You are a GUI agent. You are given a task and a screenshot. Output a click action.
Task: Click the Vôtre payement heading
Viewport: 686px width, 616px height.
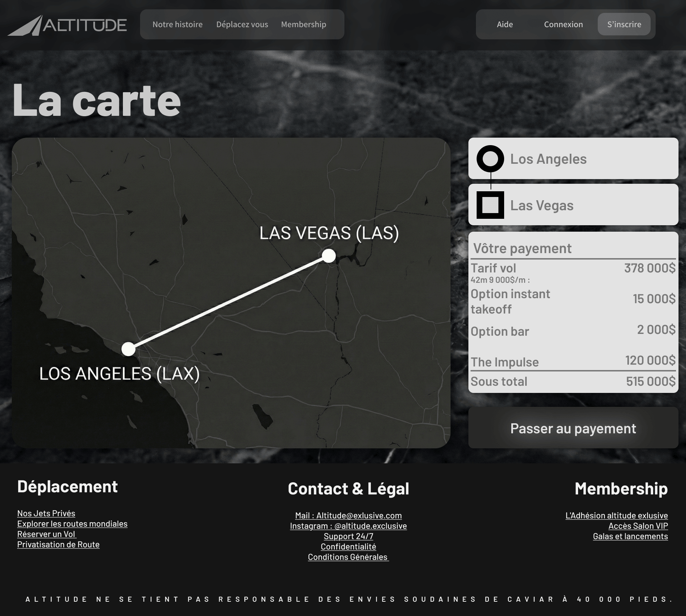point(522,248)
